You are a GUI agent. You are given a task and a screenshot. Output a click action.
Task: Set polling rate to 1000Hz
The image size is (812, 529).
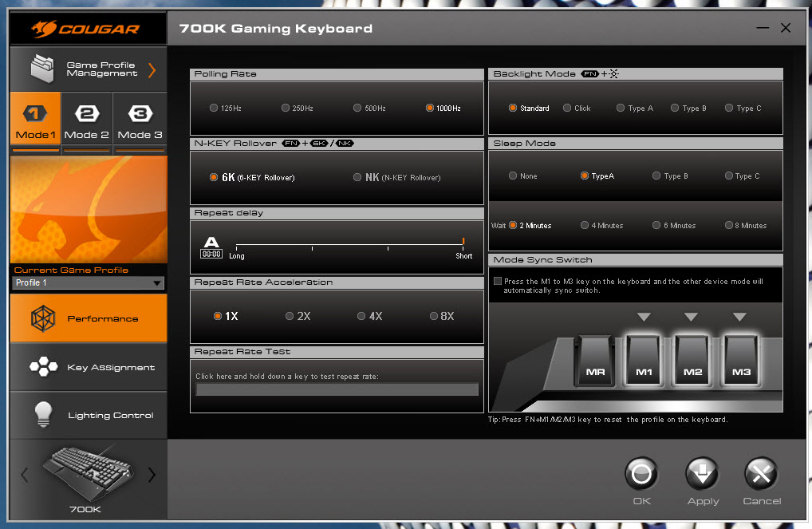pos(429,108)
